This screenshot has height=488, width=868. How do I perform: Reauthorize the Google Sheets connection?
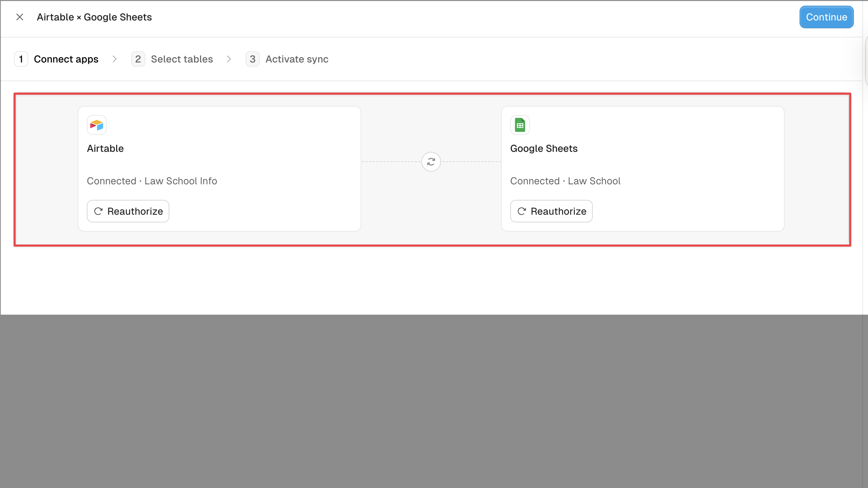(551, 211)
